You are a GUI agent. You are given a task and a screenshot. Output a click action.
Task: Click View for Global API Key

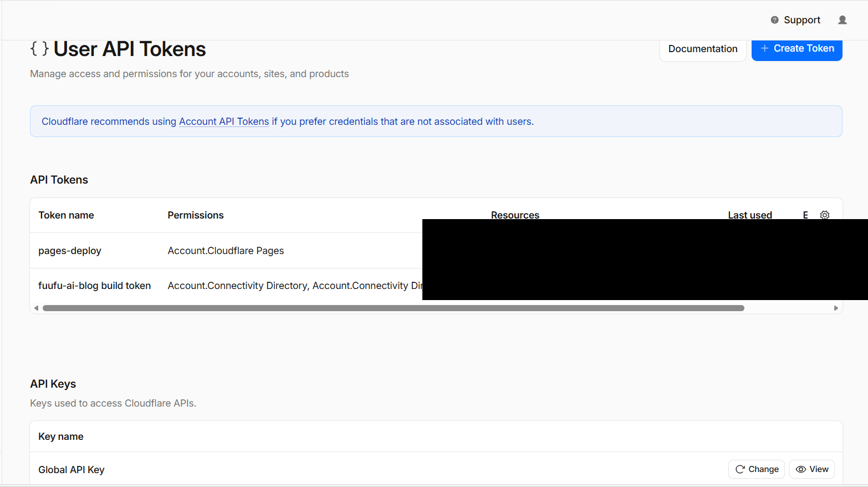[812, 469]
